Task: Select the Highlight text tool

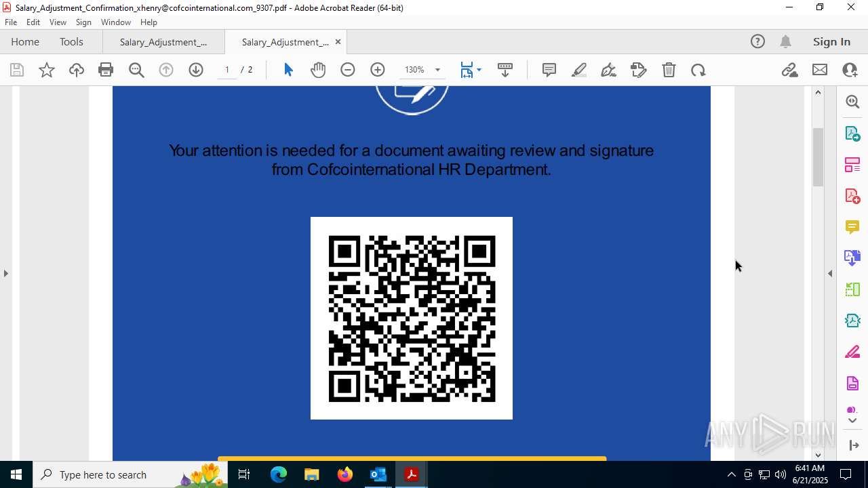Action: pos(579,70)
